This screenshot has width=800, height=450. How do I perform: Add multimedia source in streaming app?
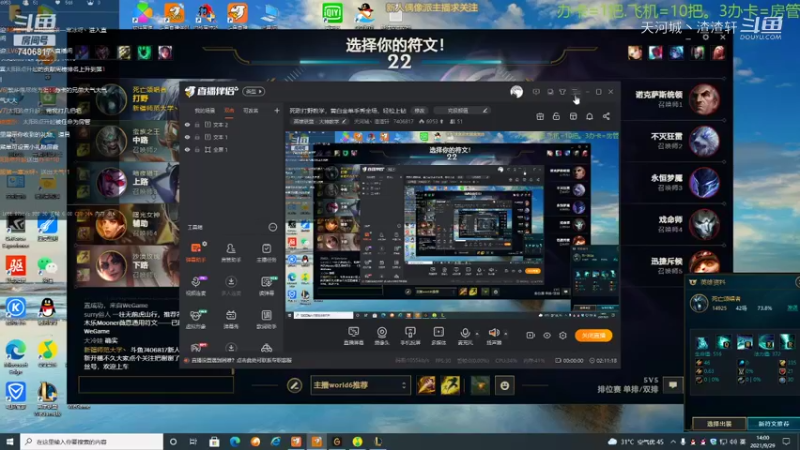(438, 336)
